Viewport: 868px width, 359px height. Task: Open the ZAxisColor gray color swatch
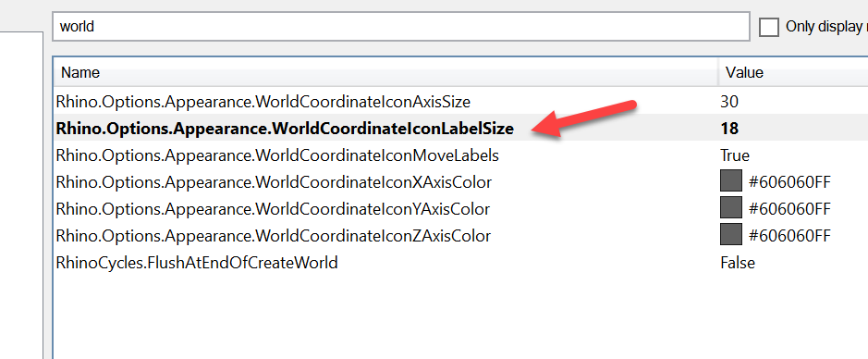pos(730,234)
